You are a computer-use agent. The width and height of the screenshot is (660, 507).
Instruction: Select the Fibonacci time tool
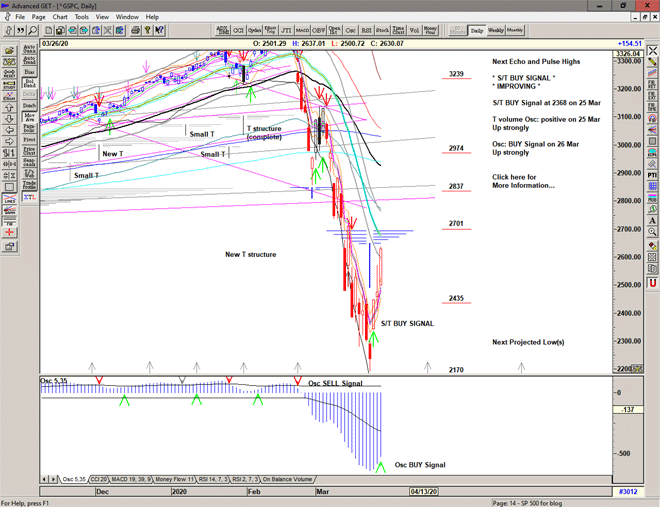click(652, 107)
